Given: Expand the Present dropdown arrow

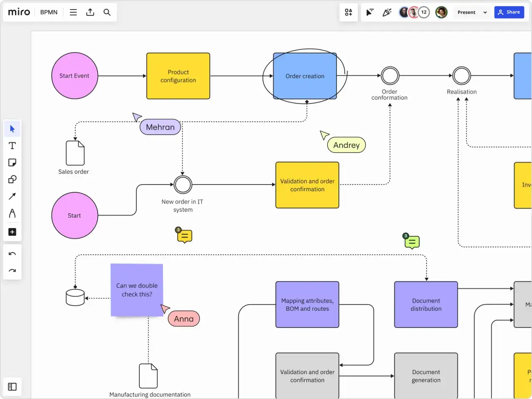Looking at the screenshot, I should point(485,12).
